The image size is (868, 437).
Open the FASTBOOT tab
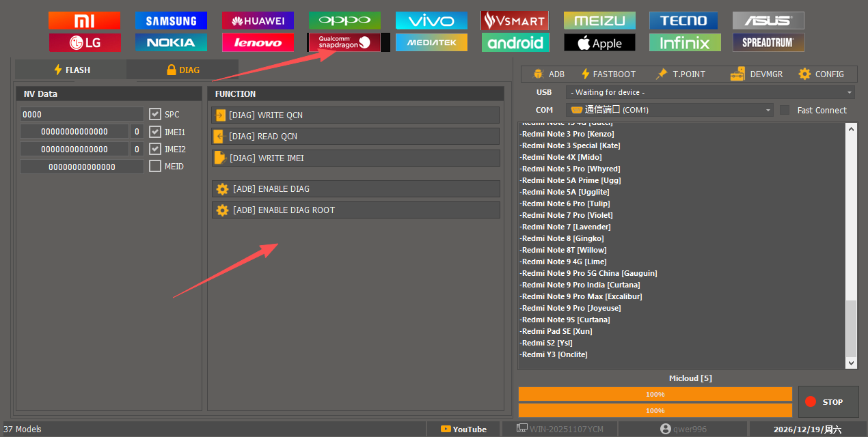coord(608,74)
